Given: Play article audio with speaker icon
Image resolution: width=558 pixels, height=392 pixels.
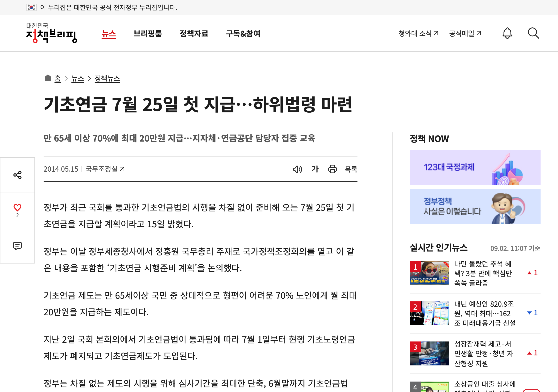Looking at the screenshot, I should point(298,169).
